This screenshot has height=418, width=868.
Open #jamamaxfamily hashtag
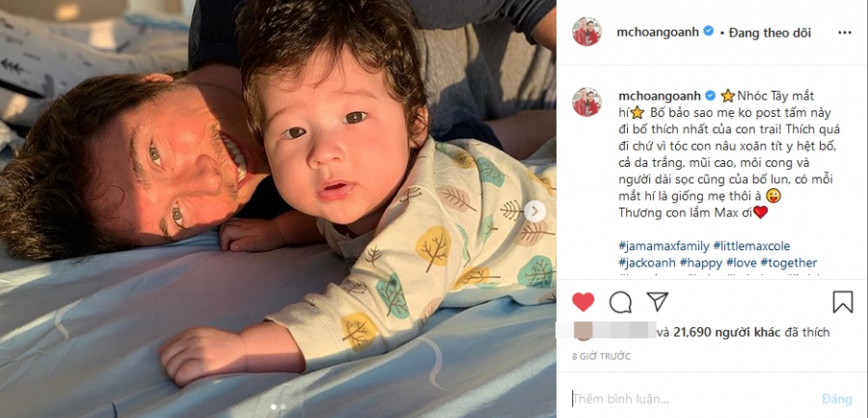tap(664, 245)
